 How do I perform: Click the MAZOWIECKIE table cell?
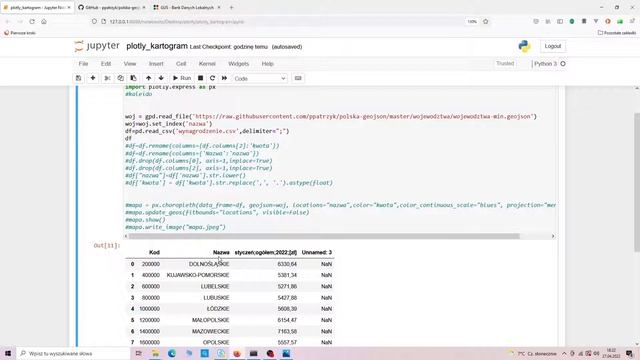[x=211, y=331]
